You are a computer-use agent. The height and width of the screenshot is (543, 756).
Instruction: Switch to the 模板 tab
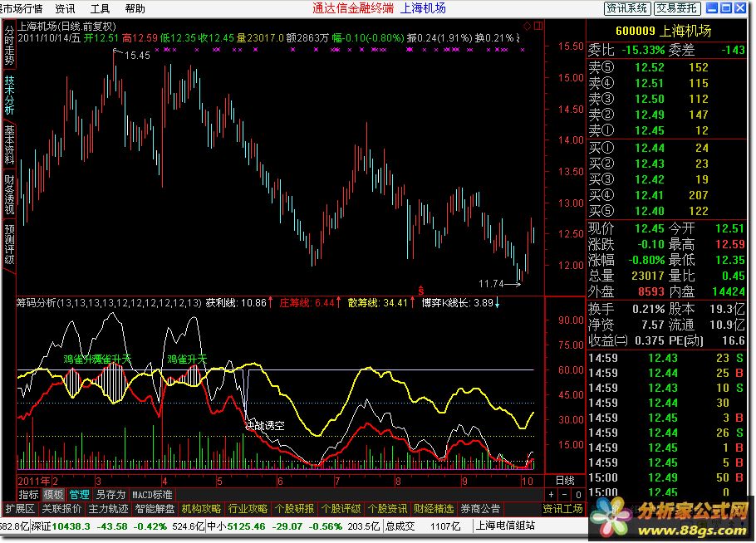53,495
